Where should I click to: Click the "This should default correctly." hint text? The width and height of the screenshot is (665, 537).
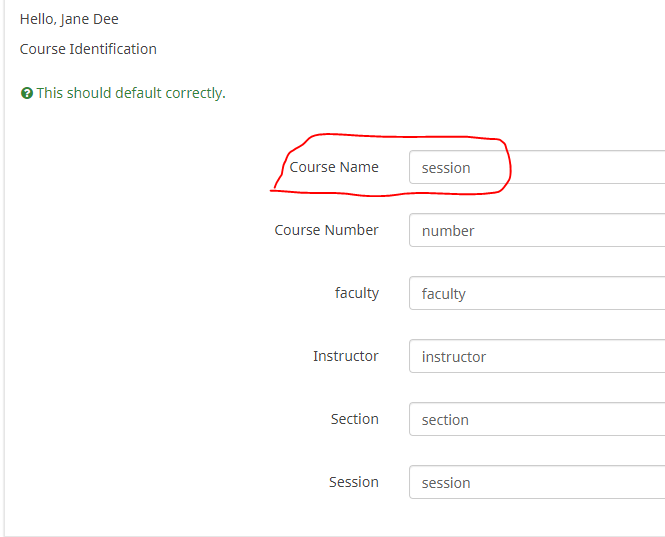[131, 93]
